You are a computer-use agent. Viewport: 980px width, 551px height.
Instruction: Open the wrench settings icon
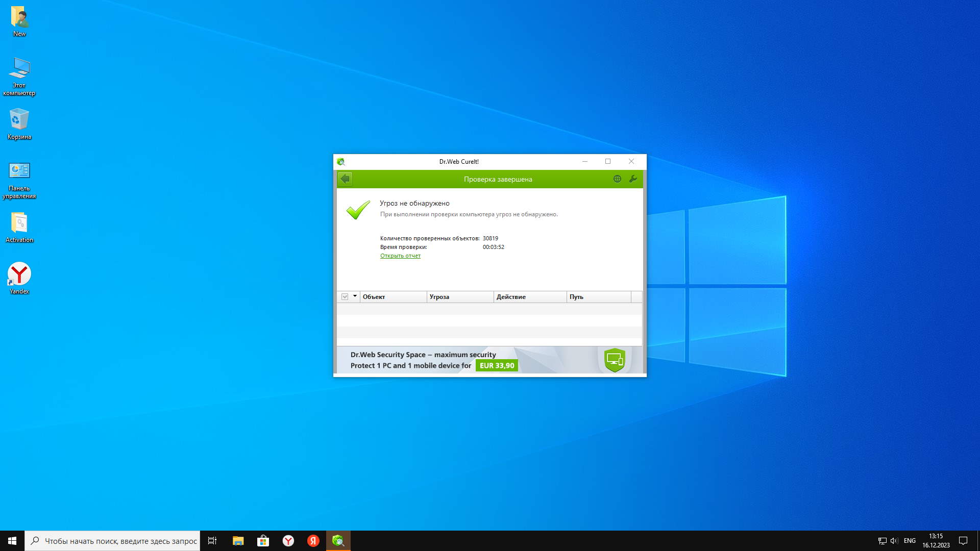point(633,179)
